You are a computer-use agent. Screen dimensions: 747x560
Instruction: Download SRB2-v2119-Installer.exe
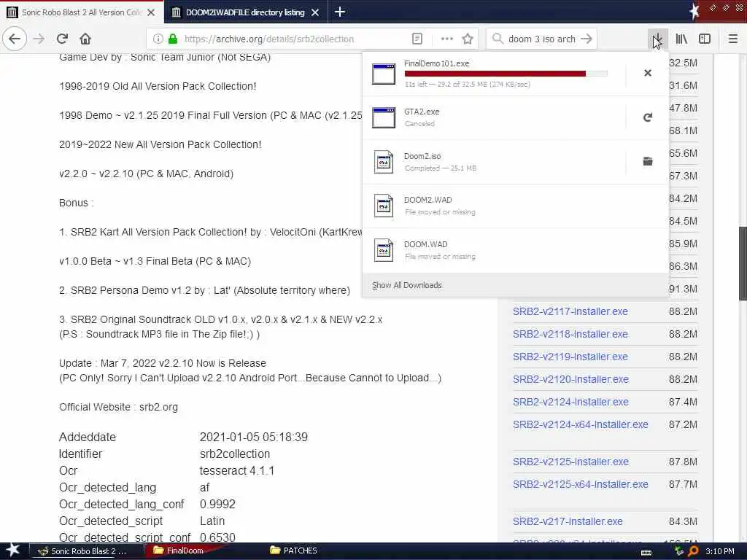(570, 357)
